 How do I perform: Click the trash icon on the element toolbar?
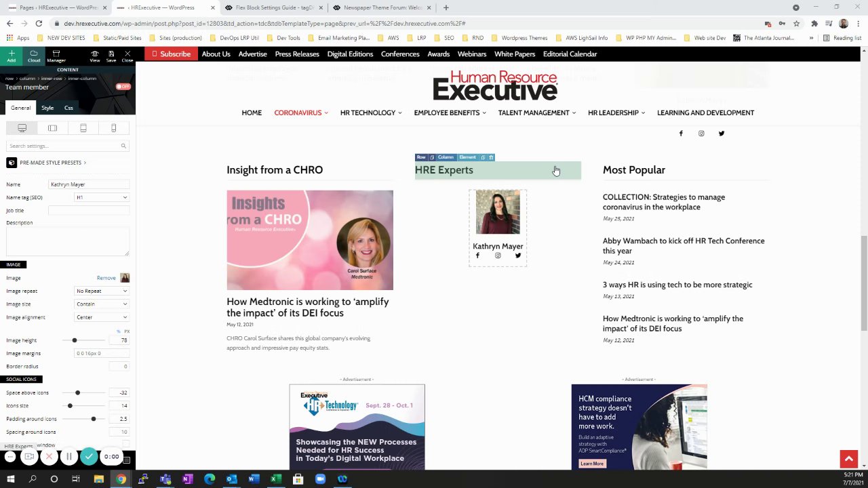[x=491, y=157]
